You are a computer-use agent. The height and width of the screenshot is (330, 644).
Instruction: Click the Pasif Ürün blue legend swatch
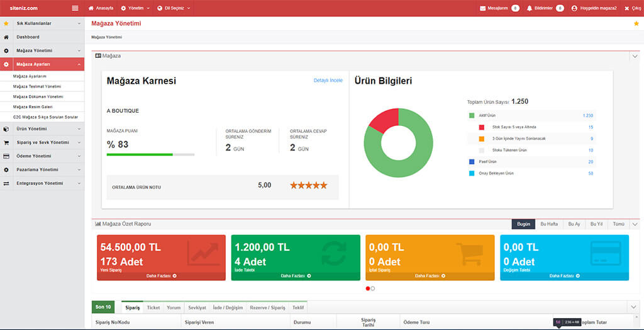tap(472, 162)
